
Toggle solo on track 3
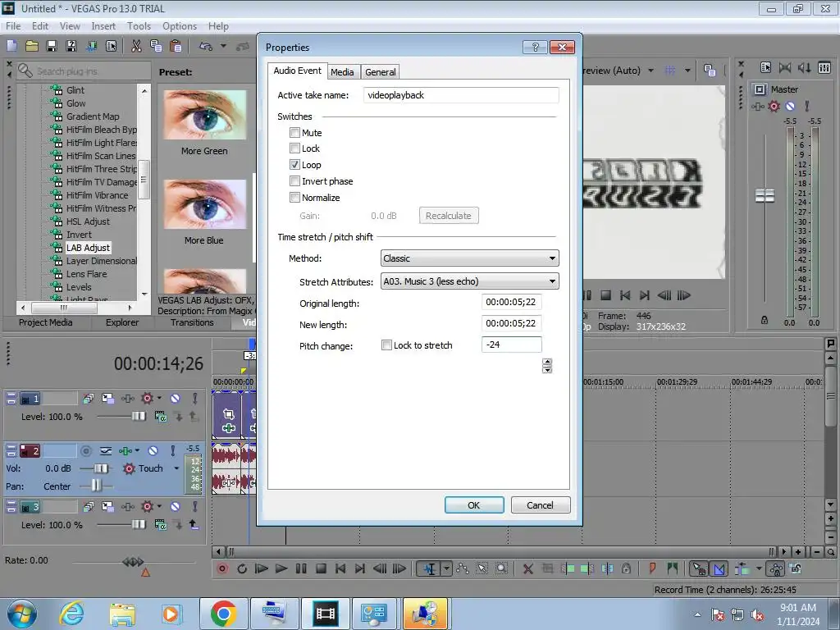click(x=195, y=506)
